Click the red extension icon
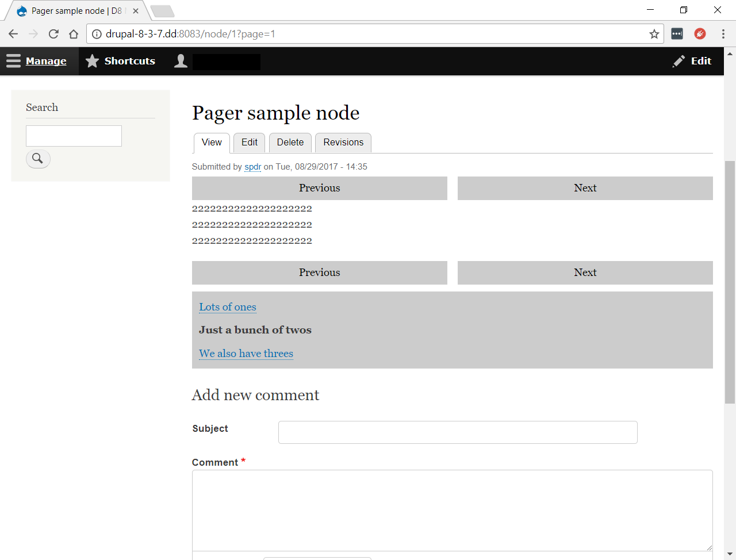This screenshot has height=560, width=736. pyautogui.click(x=700, y=34)
